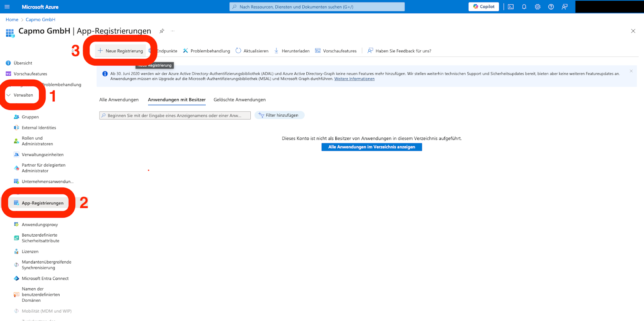Screen dimensions: 644x321
Task: Open Namen der benutzerdefinierten Domänen
Action: 41,295
